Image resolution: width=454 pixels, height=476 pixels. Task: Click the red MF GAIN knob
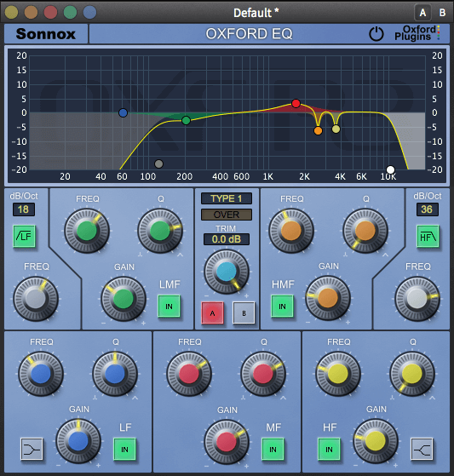point(227,442)
